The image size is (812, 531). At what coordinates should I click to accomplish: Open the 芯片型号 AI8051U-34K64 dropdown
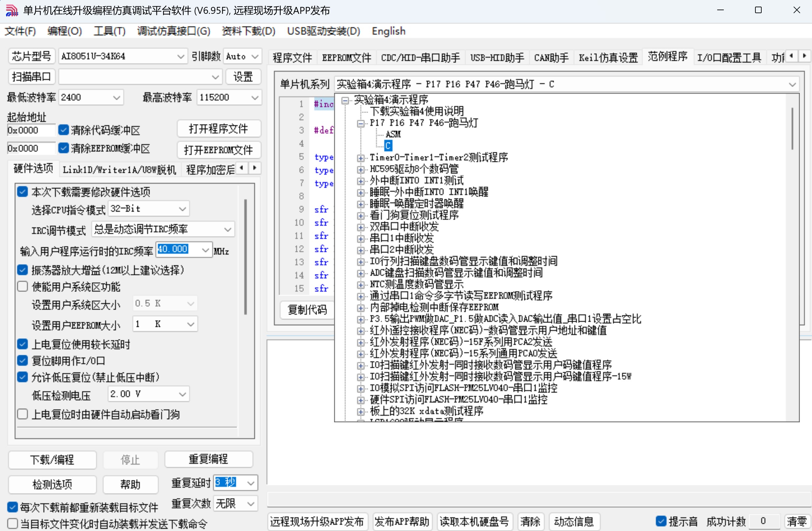pyautogui.click(x=180, y=56)
